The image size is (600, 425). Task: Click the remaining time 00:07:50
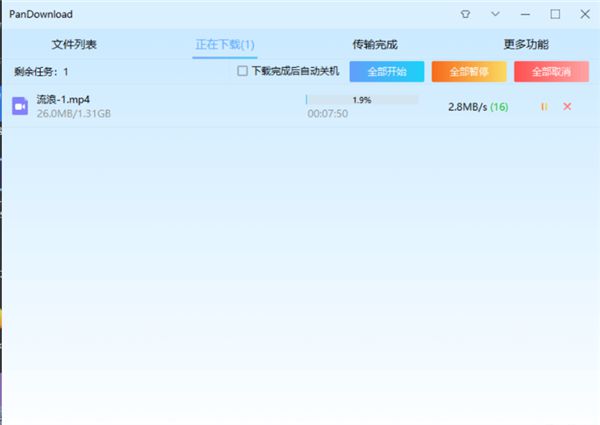328,114
